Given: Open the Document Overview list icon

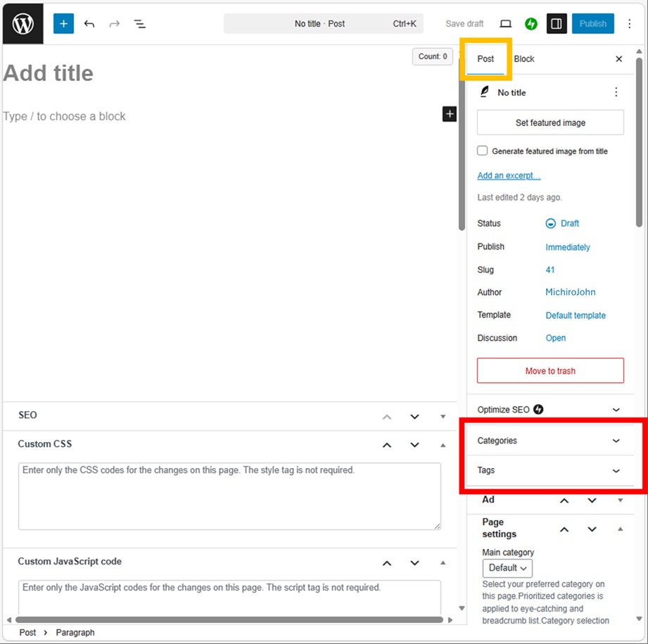Looking at the screenshot, I should 140,24.
